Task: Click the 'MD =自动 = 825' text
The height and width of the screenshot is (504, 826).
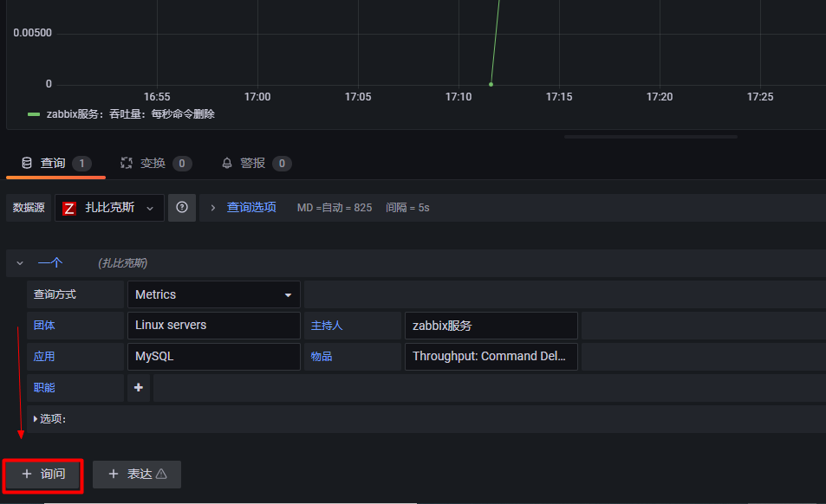Action: click(x=335, y=208)
